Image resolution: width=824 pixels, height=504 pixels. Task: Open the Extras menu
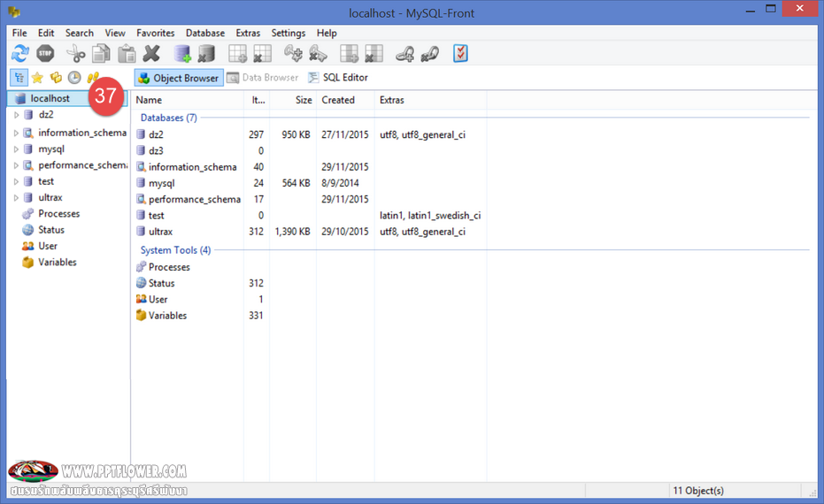(248, 33)
